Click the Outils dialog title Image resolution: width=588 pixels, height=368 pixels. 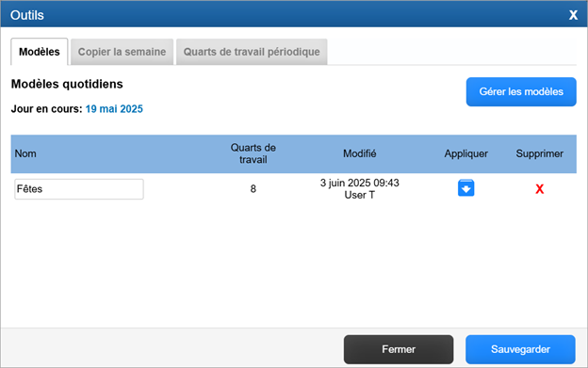pos(27,15)
